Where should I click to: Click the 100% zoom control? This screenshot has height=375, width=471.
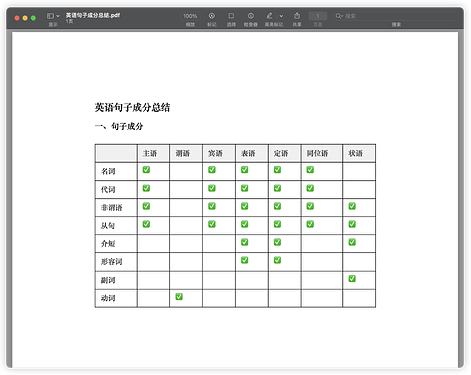pyautogui.click(x=190, y=16)
